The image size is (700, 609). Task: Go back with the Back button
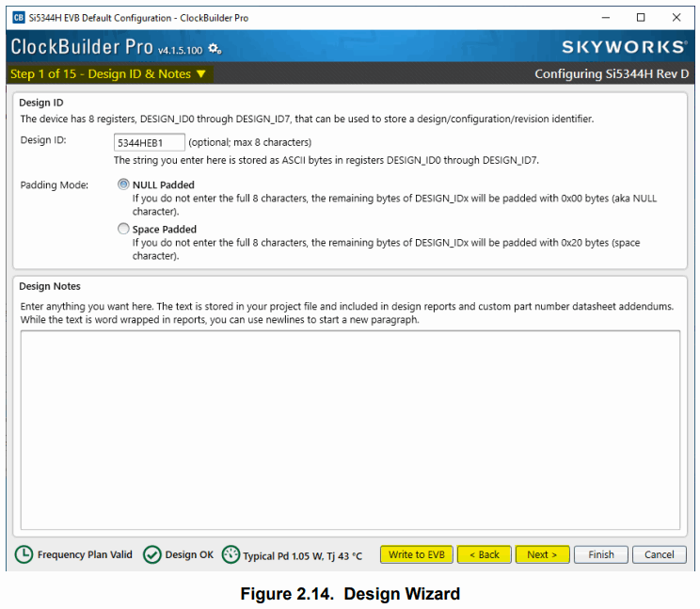pyautogui.click(x=485, y=554)
